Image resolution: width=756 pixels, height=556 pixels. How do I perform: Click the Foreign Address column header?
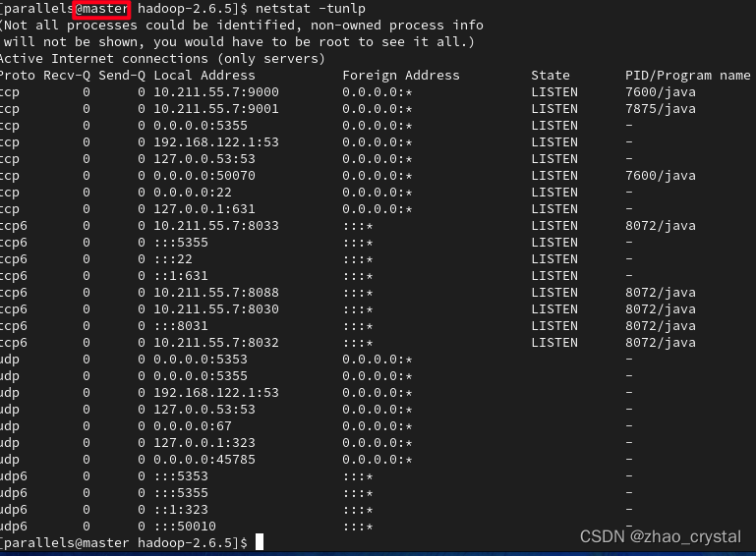tap(401, 76)
